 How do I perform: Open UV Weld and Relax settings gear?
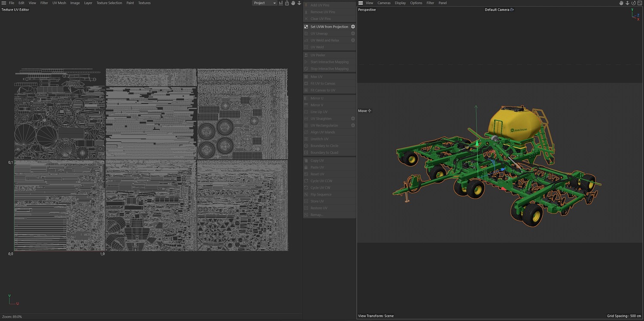tap(353, 40)
